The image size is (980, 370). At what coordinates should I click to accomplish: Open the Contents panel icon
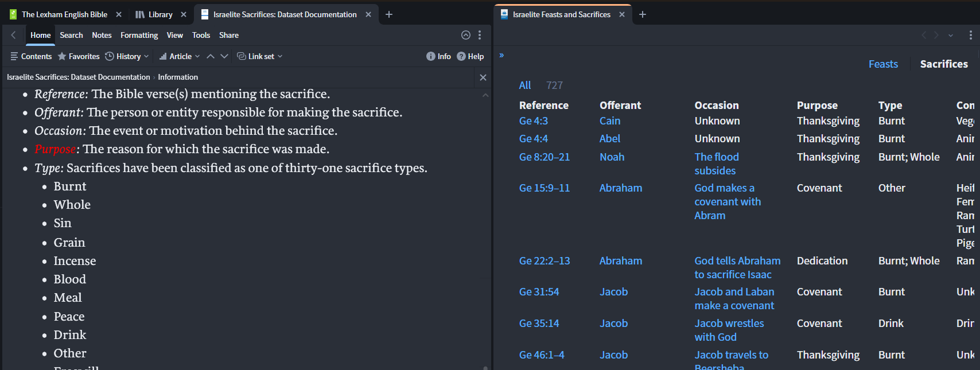14,56
